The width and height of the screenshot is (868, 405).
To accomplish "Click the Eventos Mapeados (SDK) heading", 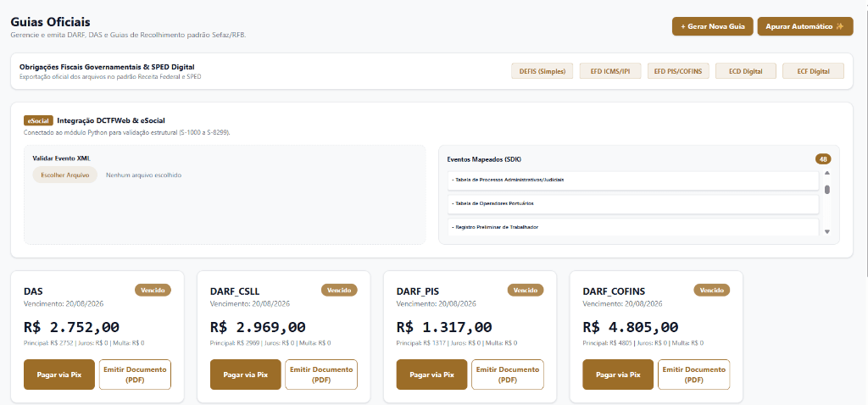I will point(484,159).
